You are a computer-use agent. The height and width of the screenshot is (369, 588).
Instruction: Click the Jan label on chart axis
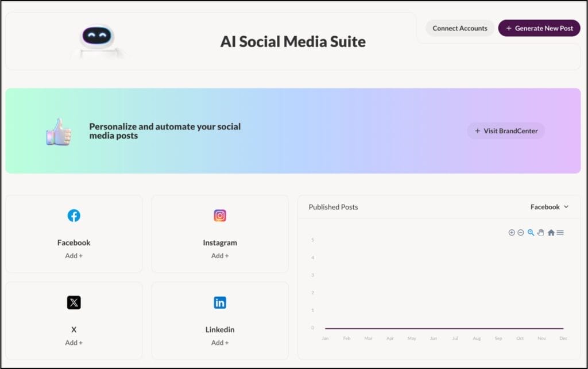(325, 339)
